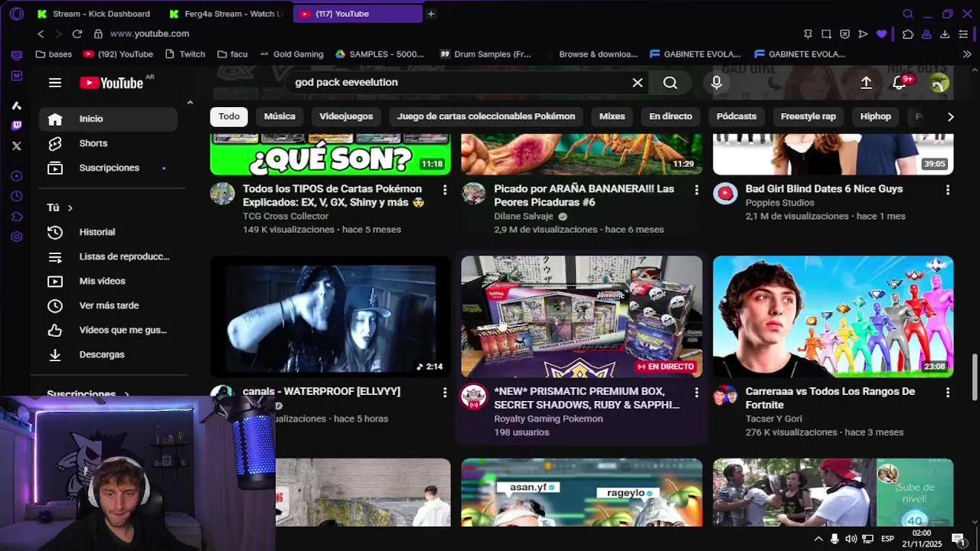980x551 pixels.
Task: Select the Todo filter chip
Action: point(229,116)
